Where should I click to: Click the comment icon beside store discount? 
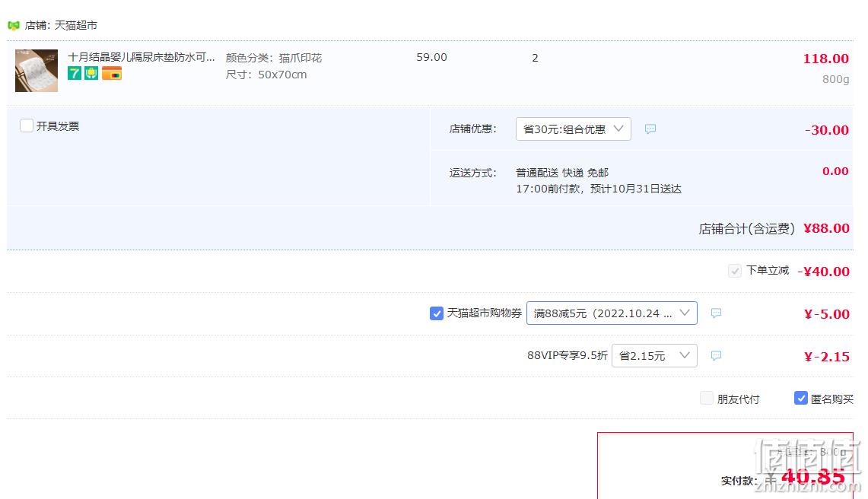pyautogui.click(x=650, y=129)
